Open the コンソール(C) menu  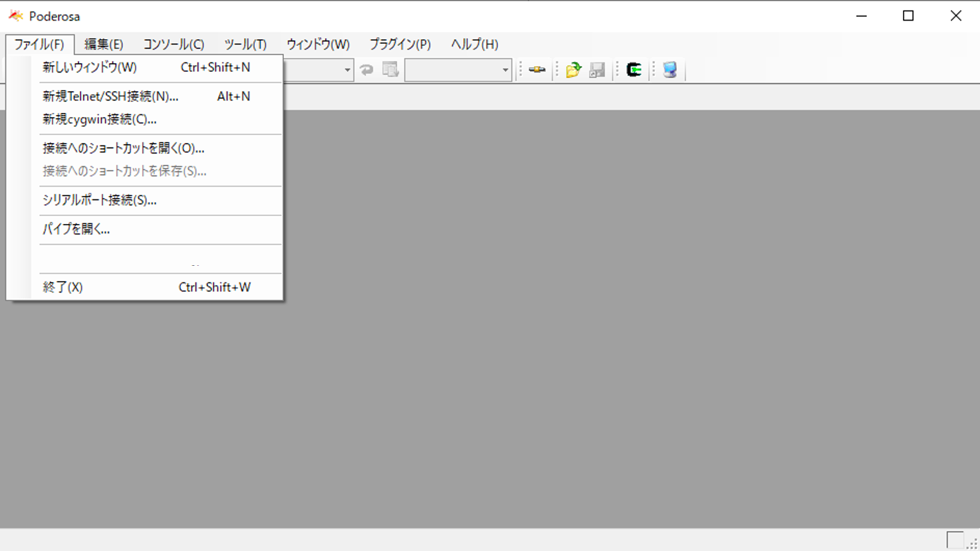(174, 45)
